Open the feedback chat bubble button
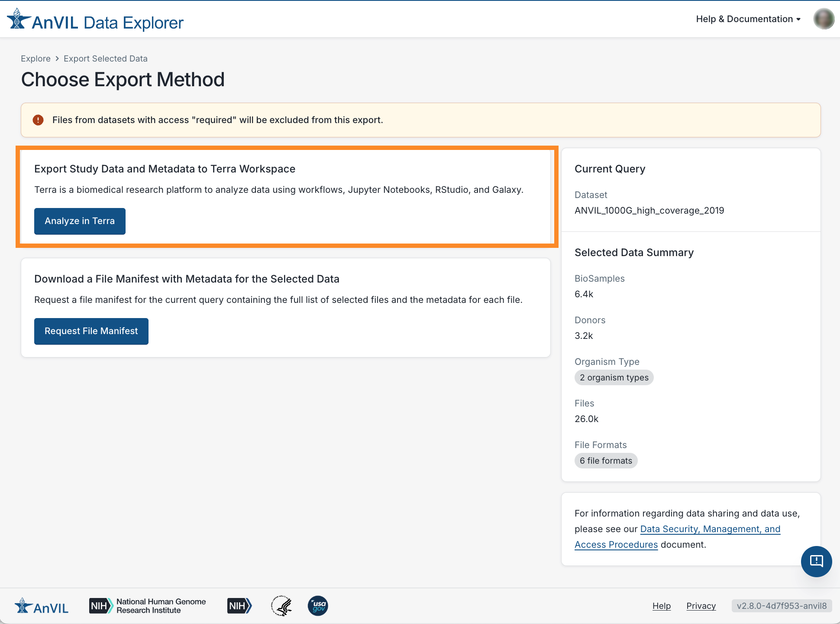Viewport: 840px width, 624px height. point(816,561)
